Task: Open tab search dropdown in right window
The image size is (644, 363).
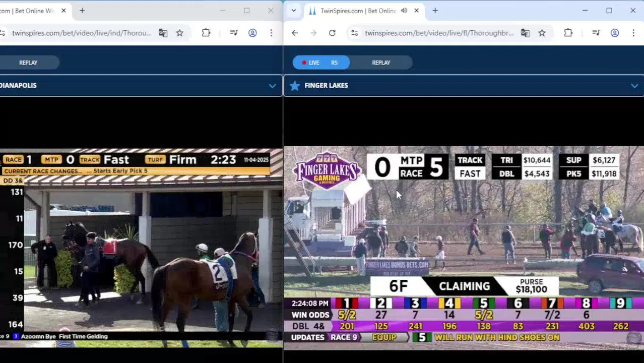Action: [x=294, y=11]
